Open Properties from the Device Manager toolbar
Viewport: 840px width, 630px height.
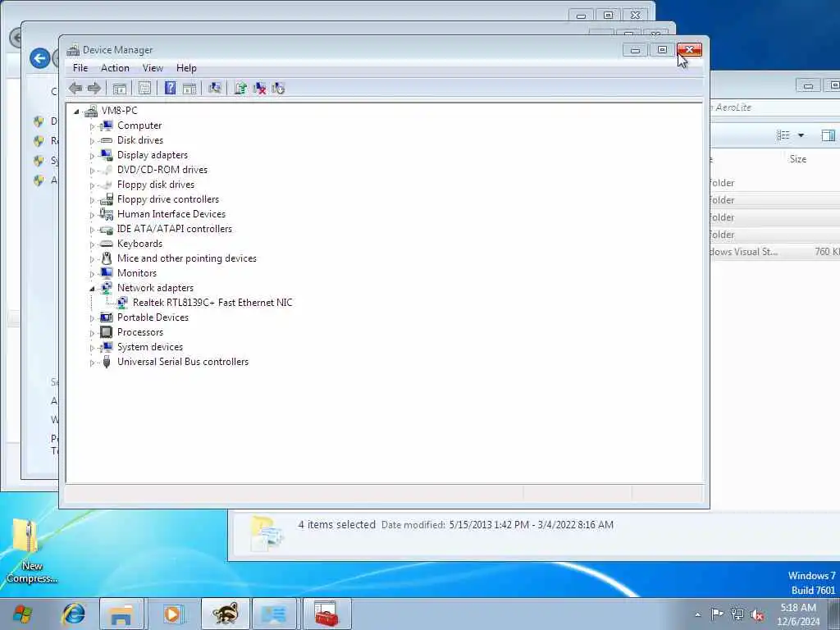144,89
